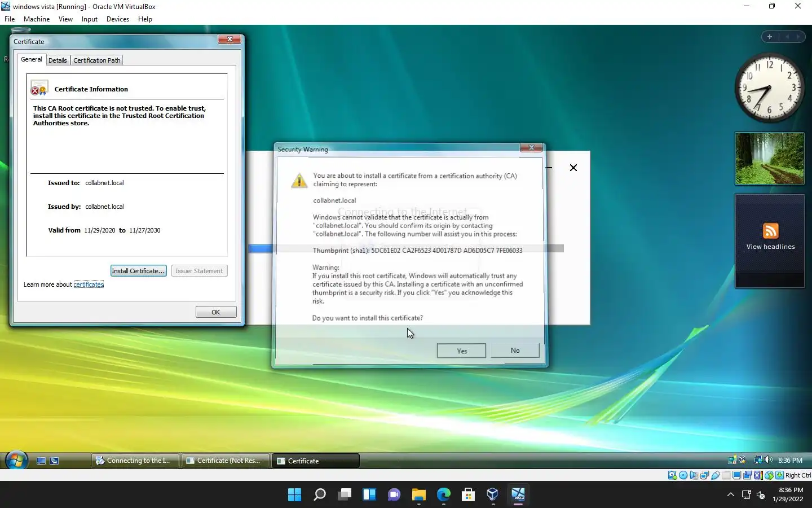This screenshot has width=812, height=508.
Task: Click RSS View headlines feed icon
Action: 770,231
